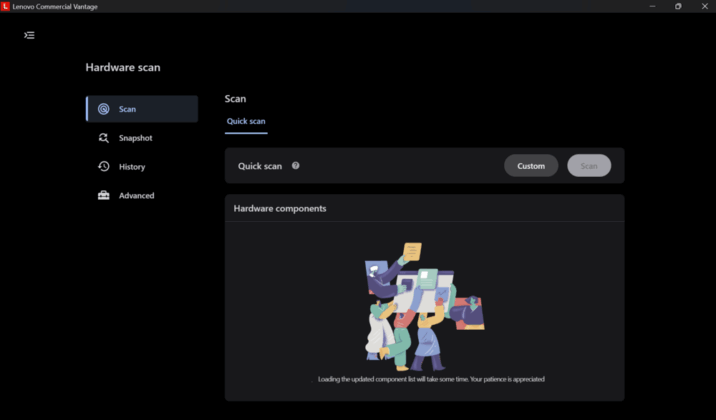Open the Advanced section
This screenshot has width=716, height=420.
point(142,195)
